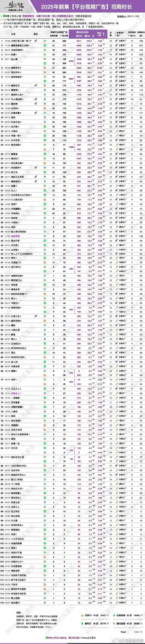The image size is (145, 644).
Task: Click the 说明 notes heading
Action: (19, 613)
